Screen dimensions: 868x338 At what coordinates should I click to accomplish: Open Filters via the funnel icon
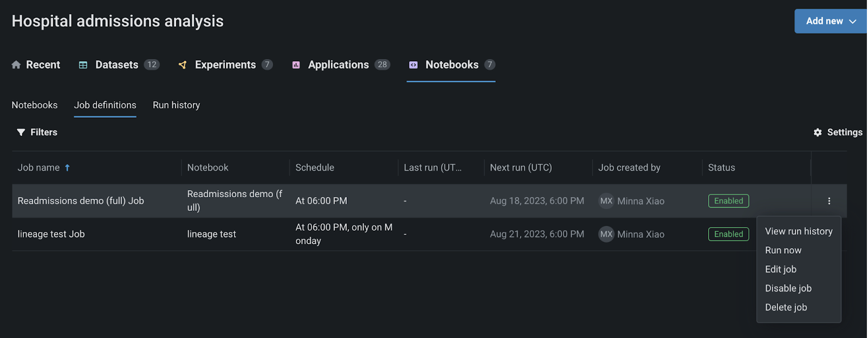pyautogui.click(x=21, y=132)
